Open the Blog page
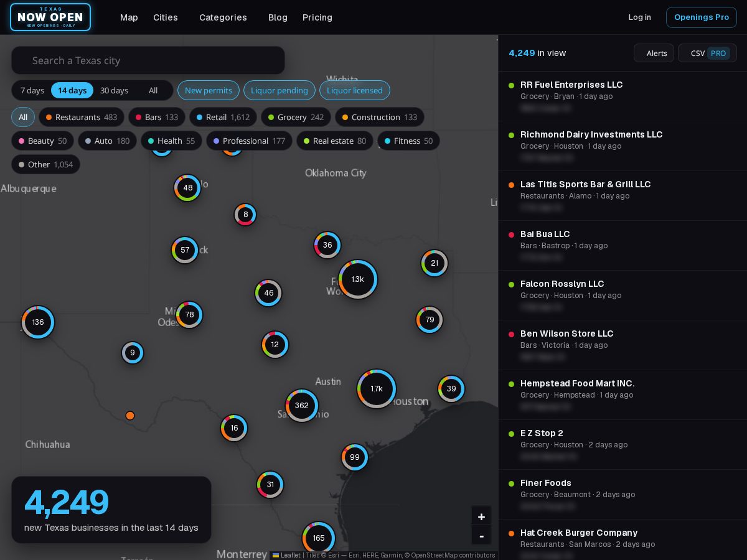The height and width of the screenshot is (560, 747). tap(278, 17)
